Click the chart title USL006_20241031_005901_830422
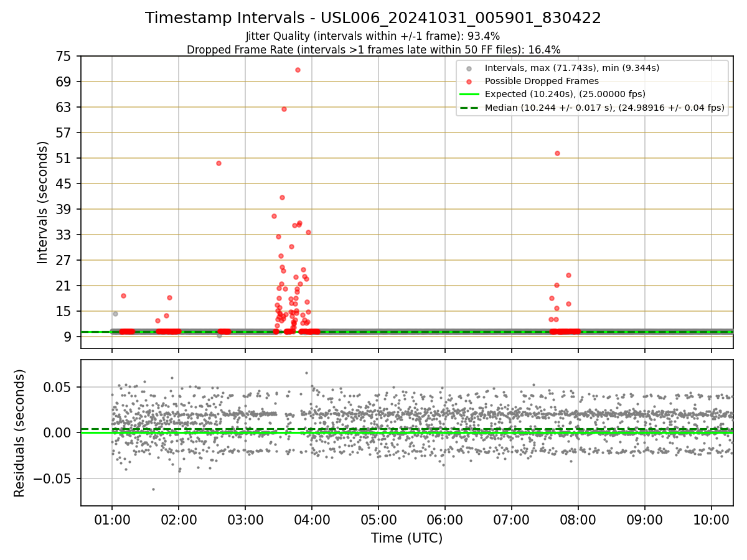The height and width of the screenshot is (560, 747). pyautogui.click(x=373, y=18)
